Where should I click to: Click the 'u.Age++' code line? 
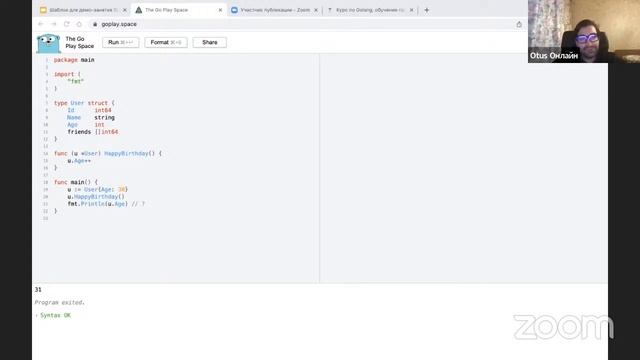tap(79, 161)
